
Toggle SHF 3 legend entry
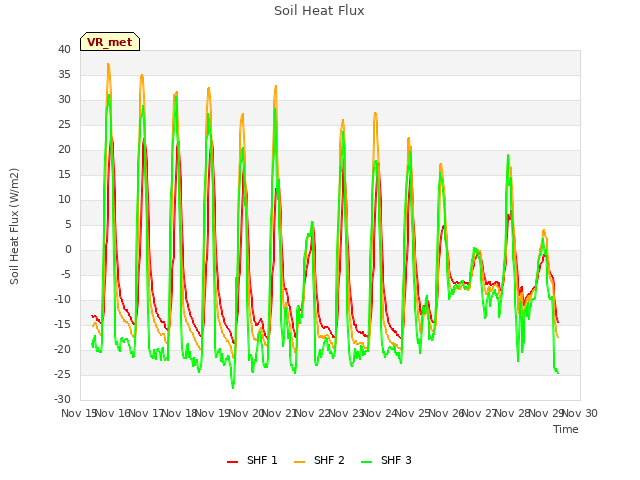click(387, 460)
